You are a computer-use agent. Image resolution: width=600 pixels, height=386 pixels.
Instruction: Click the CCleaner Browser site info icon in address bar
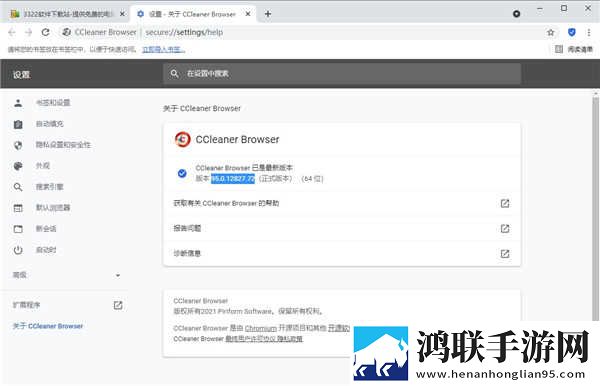pos(67,33)
